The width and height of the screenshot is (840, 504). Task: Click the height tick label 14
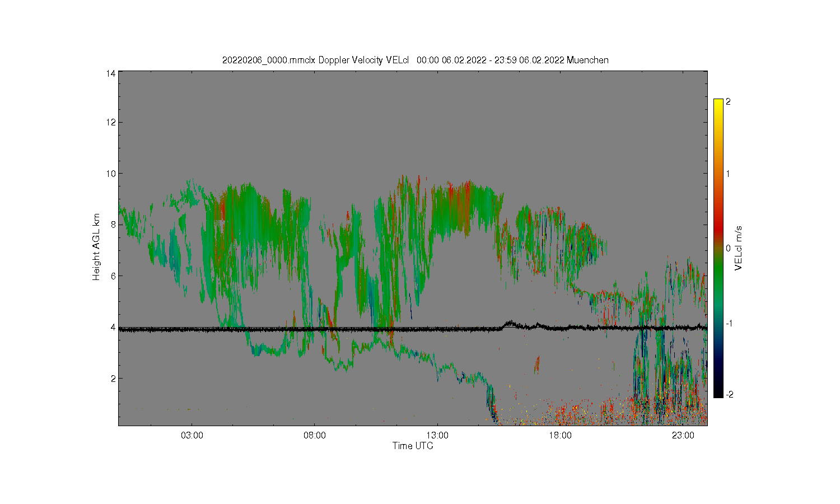(x=111, y=73)
